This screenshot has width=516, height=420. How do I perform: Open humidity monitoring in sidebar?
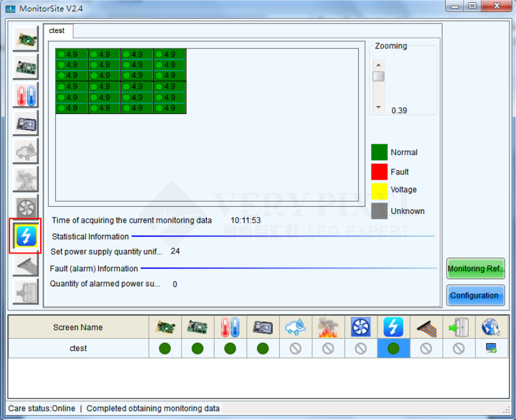coord(26,152)
